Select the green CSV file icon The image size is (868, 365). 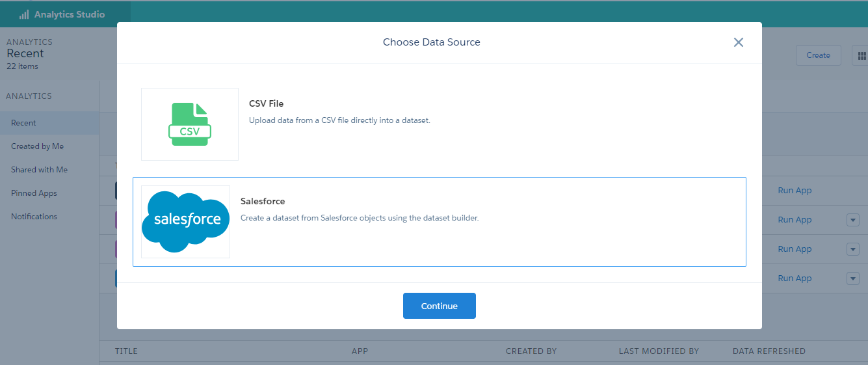tap(189, 124)
